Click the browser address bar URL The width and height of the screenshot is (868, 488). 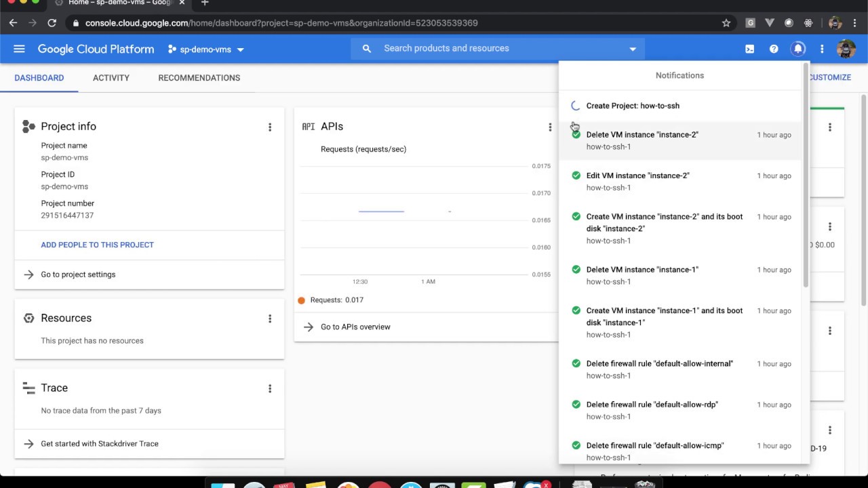click(281, 23)
